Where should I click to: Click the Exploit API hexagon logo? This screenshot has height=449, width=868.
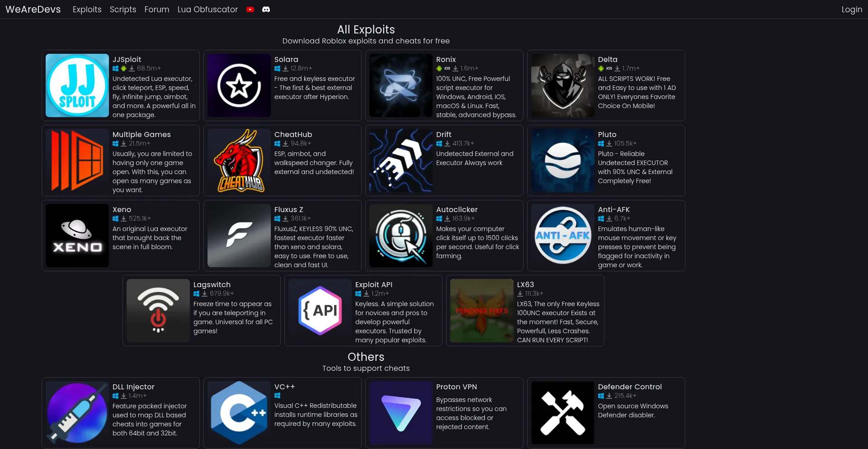[320, 311]
